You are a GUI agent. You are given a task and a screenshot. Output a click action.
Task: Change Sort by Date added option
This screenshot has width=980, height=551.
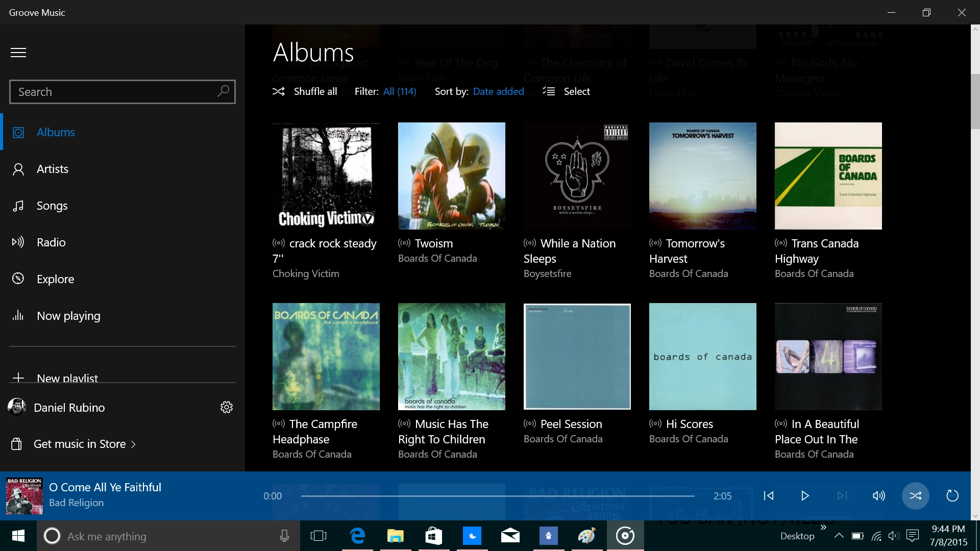pos(498,91)
